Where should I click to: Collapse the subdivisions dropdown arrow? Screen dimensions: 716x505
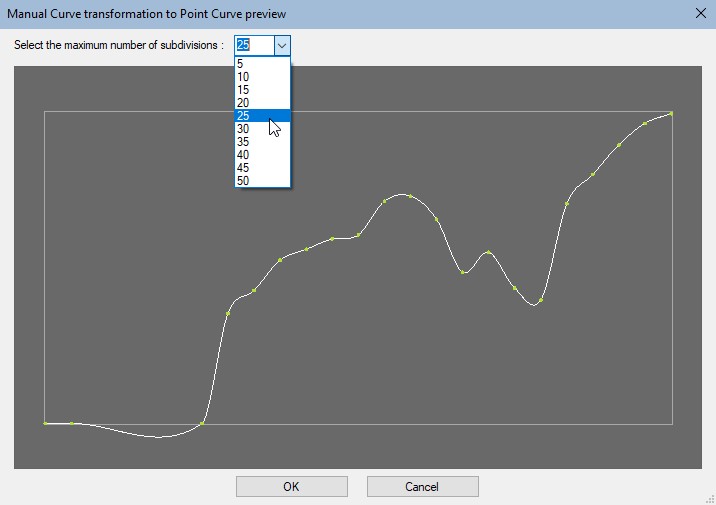point(282,45)
